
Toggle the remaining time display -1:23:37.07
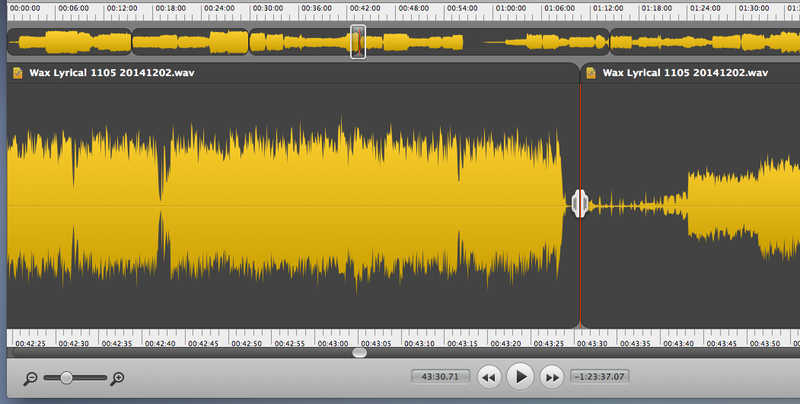coord(600,377)
